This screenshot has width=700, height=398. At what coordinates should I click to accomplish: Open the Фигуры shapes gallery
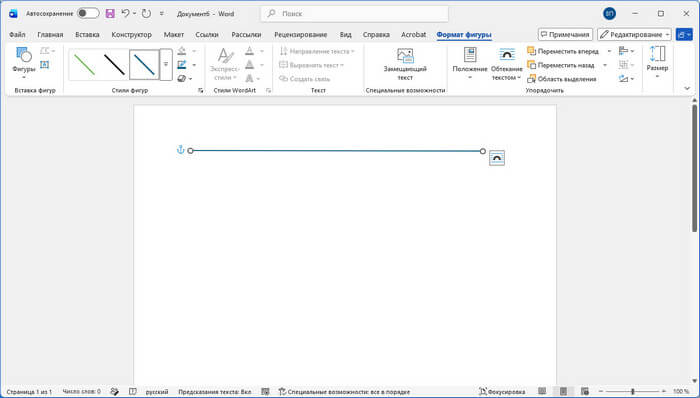[24, 63]
